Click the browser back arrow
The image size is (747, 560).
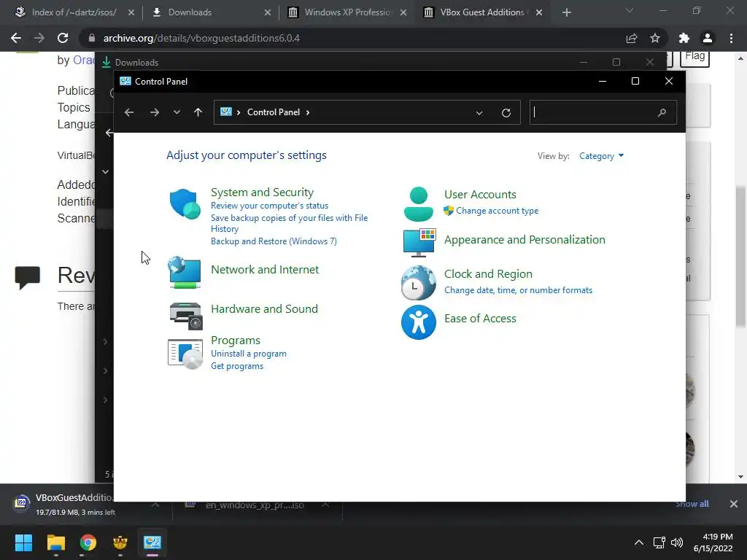point(16,38)
